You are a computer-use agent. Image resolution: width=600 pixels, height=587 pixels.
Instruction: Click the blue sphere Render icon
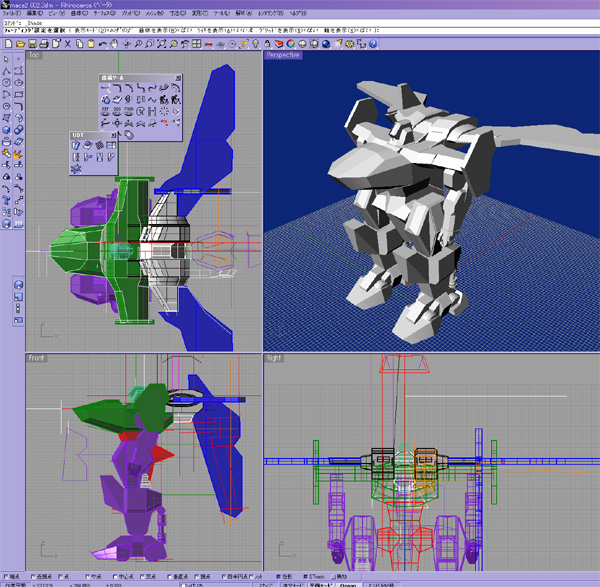point(326,44)
